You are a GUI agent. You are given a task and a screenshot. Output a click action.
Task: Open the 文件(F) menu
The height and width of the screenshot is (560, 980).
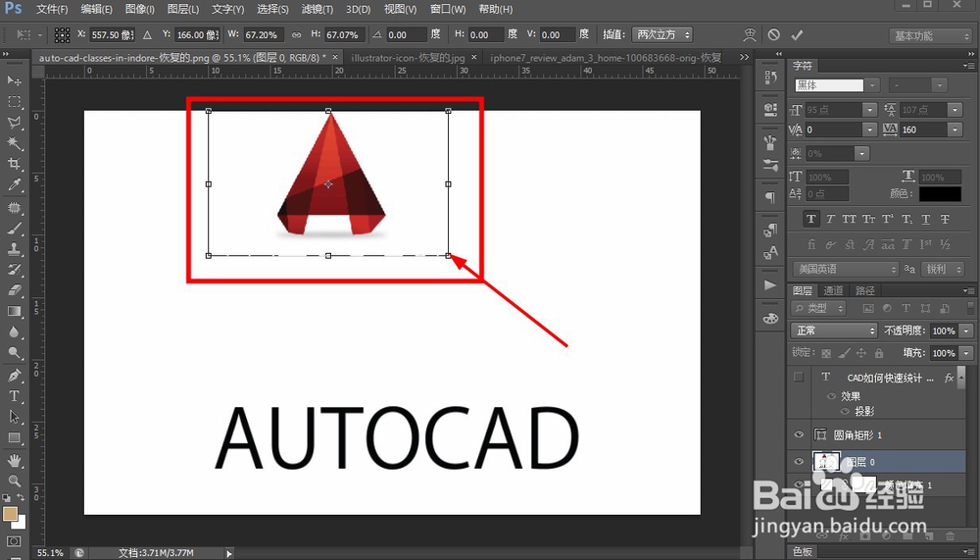point(51,10)
